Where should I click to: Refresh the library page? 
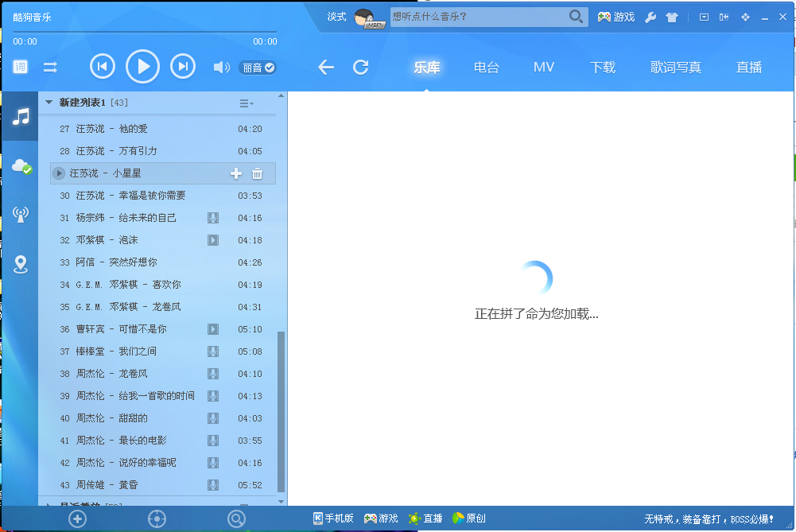click(x=361, y=67)
